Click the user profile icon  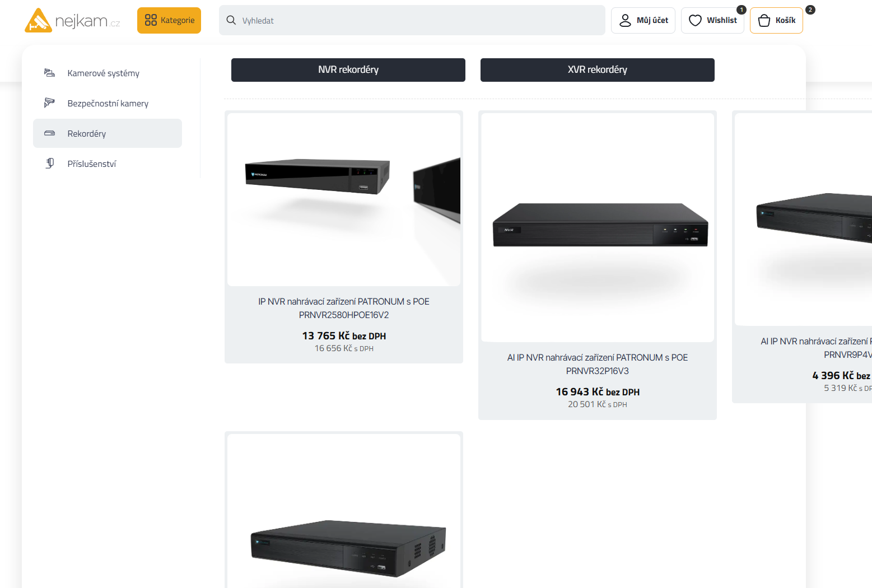point(625,21)
